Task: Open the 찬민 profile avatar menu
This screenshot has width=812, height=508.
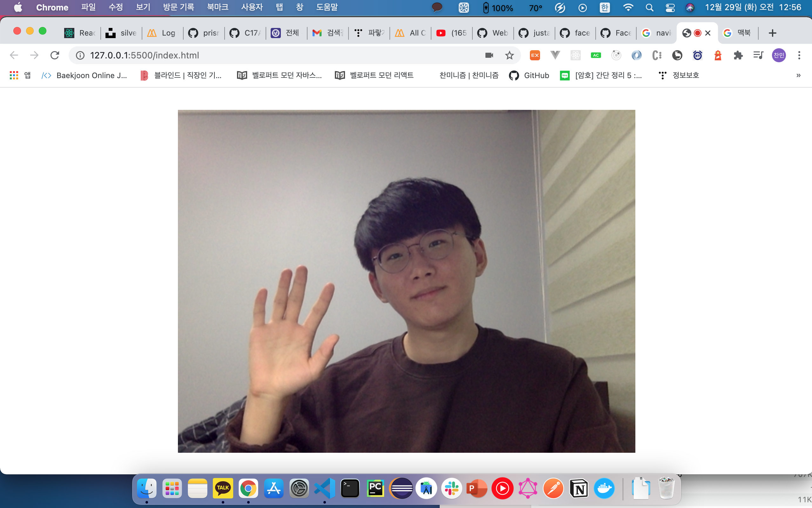Action: click(779, 55)
